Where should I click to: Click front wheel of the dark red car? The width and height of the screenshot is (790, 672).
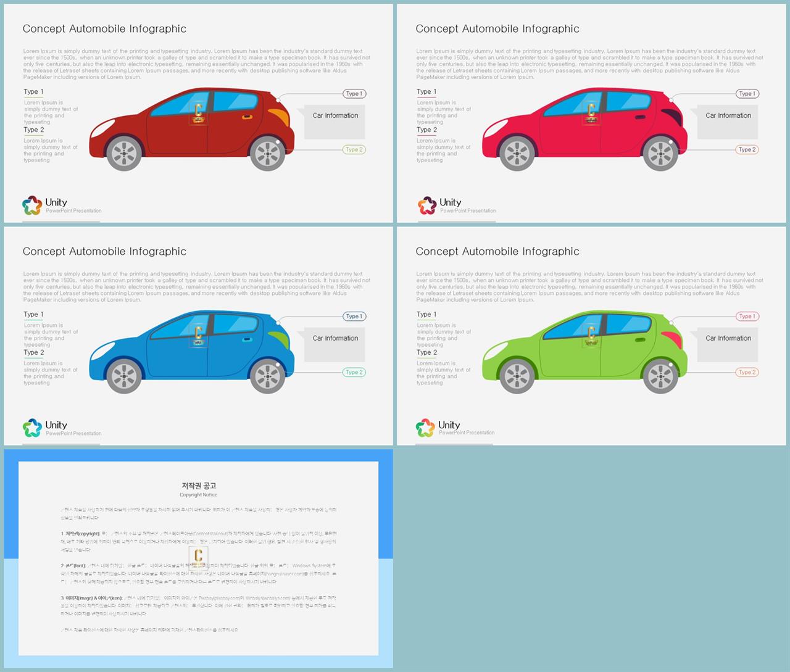[x=124, y=153]
